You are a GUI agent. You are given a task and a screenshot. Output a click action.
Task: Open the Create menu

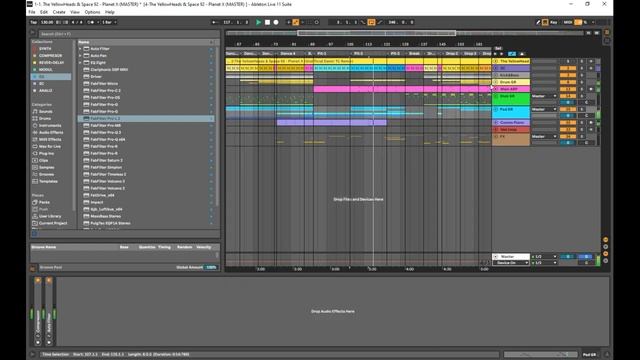point(59,12)
